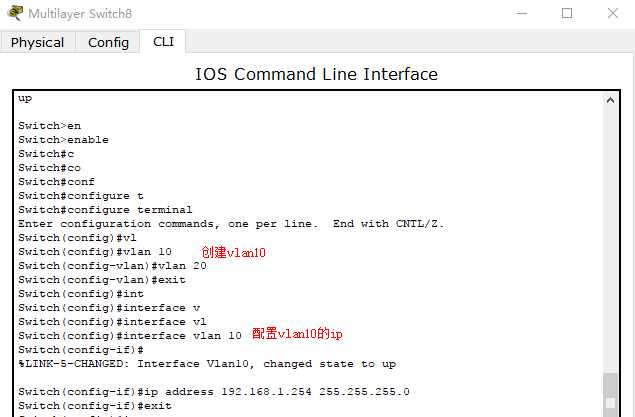Click the Packet Tracer switch window icon
The width and height of the screenshot is (635, 417).
pos(15,13)
